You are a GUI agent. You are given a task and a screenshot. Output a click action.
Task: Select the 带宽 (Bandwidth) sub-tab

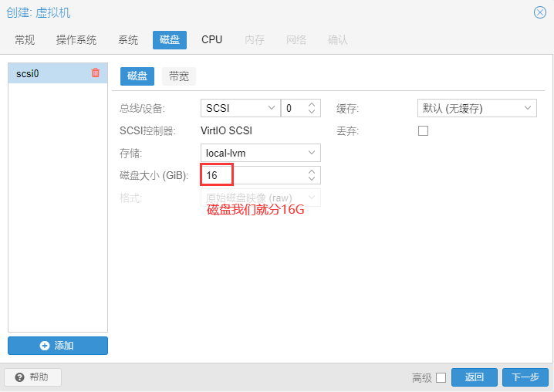[179, 76]
